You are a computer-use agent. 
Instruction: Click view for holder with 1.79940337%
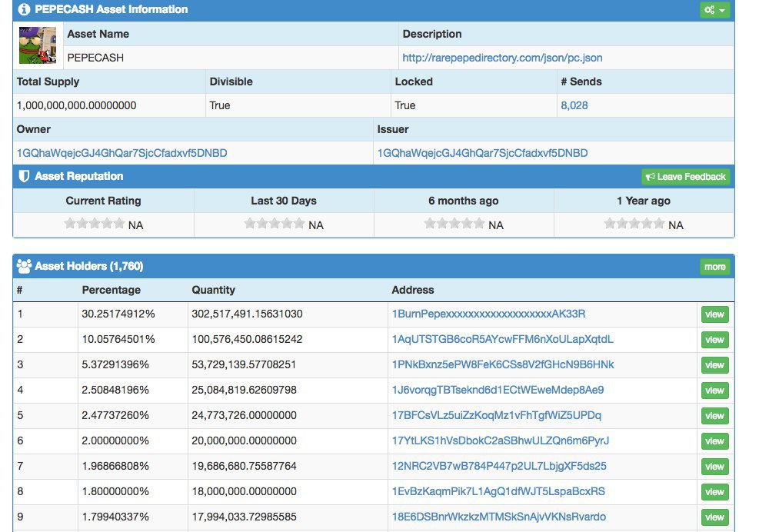pos(714,517)
